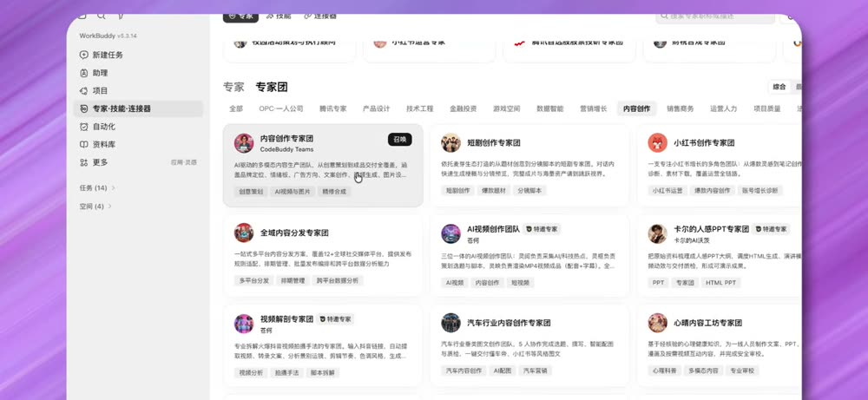868x400 pixels.
Task: Click the 账号增长诊断 tag
Action: click(760, 190)
